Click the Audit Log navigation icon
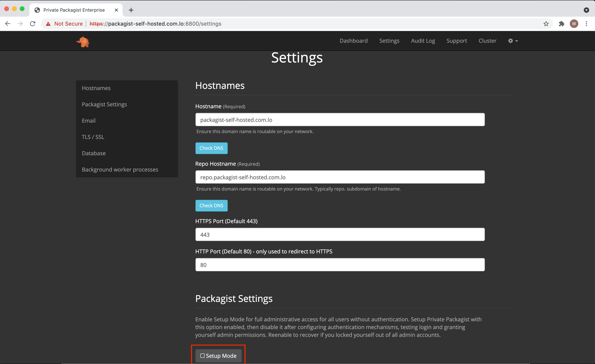Screen dimensions: 595x364 [x=423, y=40]
